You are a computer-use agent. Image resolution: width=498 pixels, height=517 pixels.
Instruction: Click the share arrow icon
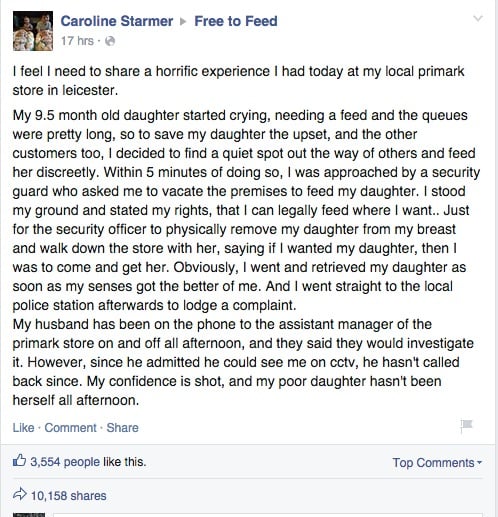click(x=19, y=494)
